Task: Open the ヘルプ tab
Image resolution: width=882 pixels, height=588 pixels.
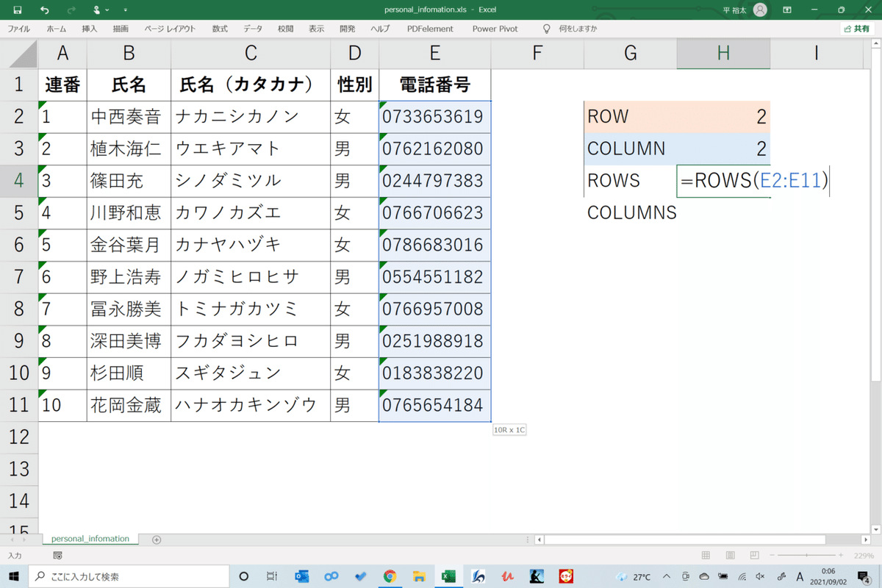Action: click(x=380, y=29)
